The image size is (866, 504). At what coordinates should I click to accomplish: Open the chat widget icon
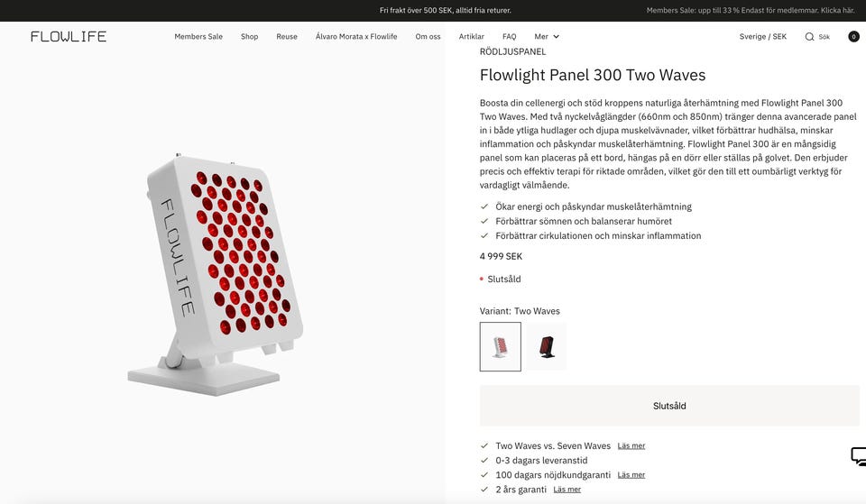[x=858, y=456]
